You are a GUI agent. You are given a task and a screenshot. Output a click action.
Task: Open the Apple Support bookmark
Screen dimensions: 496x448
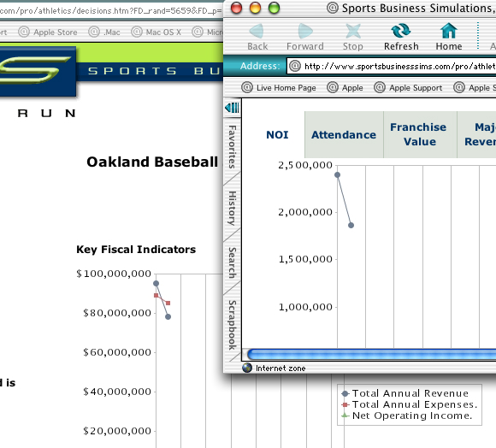click(x=408, y=87)
